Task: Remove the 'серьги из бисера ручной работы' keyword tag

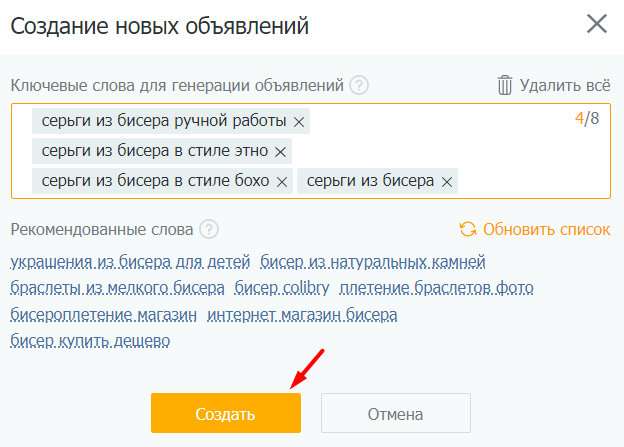Action: click(298, 122)
